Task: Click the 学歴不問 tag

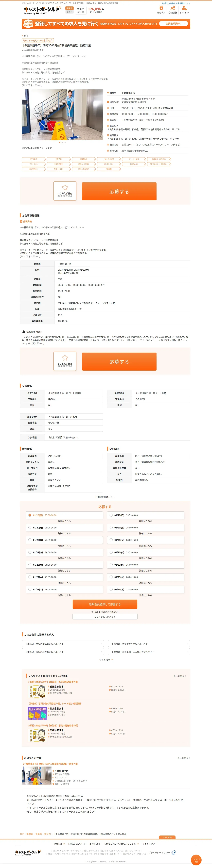Action: click(x=59, y=159)
